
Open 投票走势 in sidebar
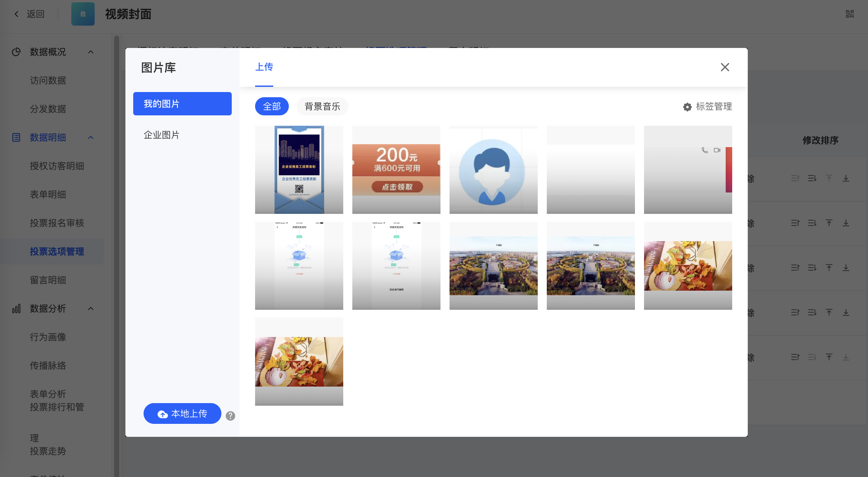(x=48, y=451)
